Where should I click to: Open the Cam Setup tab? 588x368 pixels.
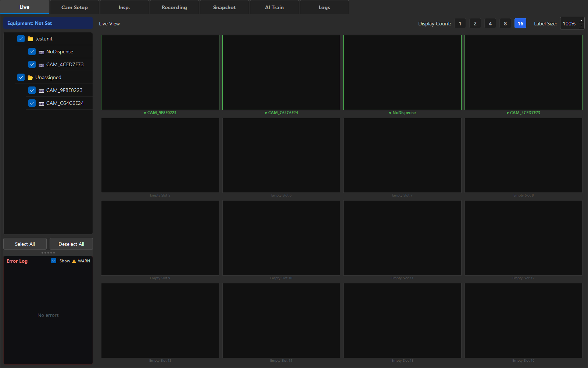point(75,7)
